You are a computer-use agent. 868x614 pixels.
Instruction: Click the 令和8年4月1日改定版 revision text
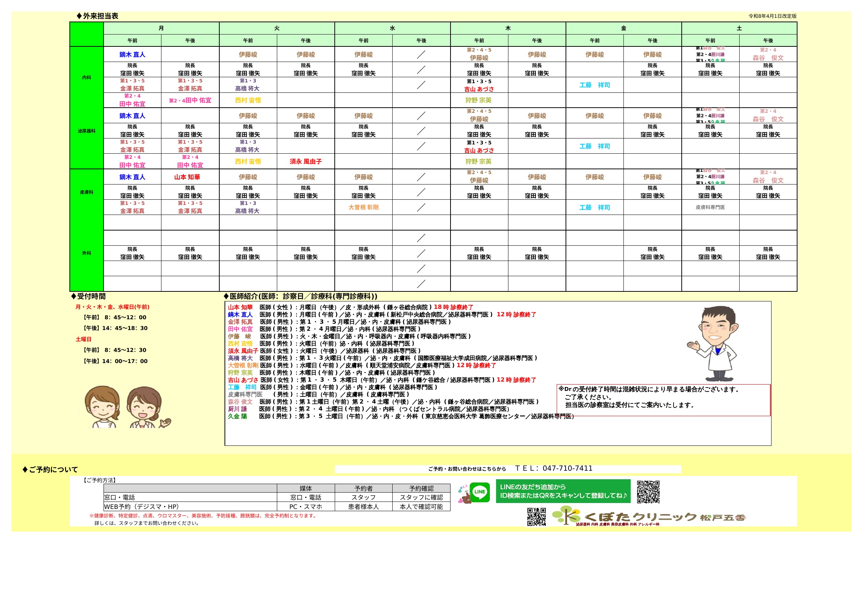[772, 16]
